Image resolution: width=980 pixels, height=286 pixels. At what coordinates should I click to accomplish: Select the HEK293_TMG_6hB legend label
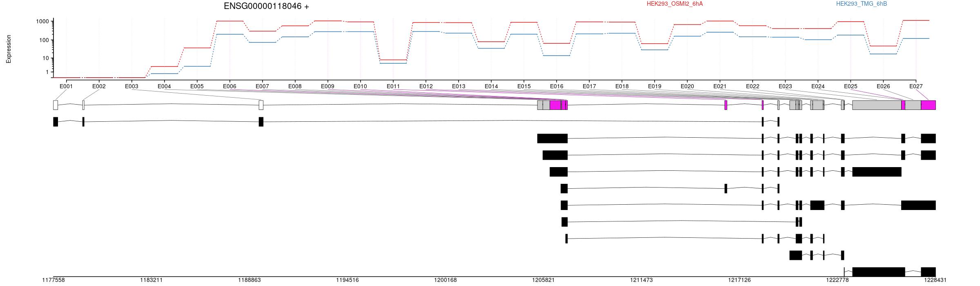click(x=861, y=4)
